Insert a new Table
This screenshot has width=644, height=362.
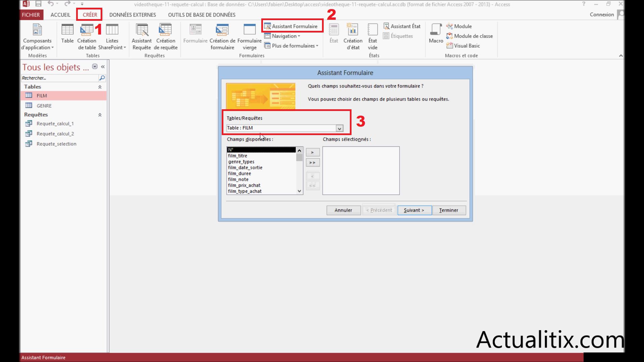[x=67, y=34]
